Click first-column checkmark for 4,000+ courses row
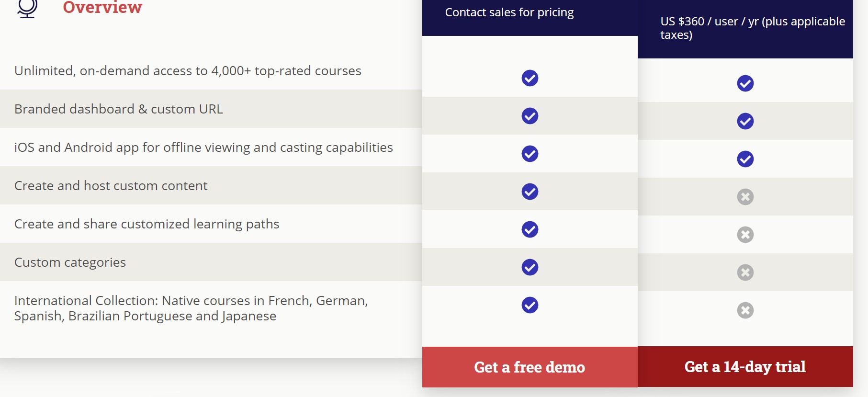The width and height of the screenshot is (868, 397). pyautogui.click(x=530, y=78)
